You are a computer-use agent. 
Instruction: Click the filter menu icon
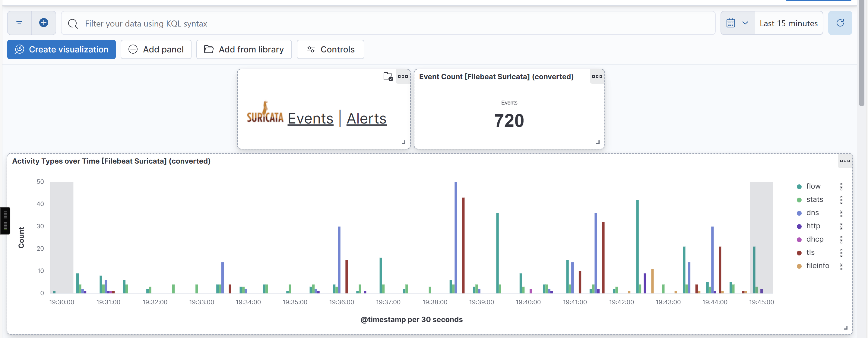pyautogui.click(x=19, y=23)
